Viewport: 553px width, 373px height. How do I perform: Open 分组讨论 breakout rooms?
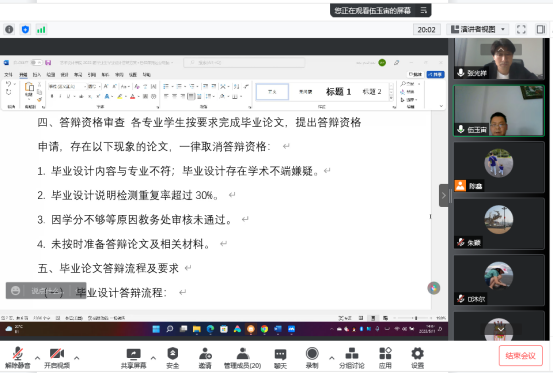352,357
